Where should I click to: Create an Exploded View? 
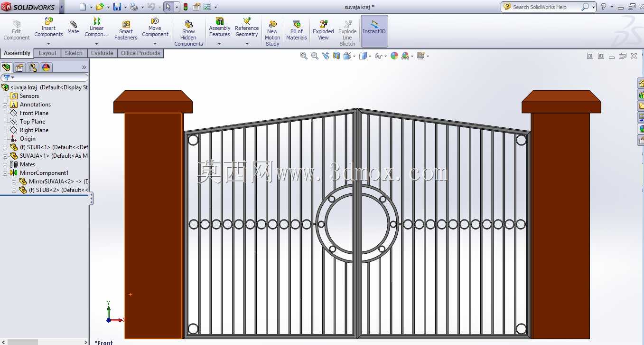click(x=323, y=30)
